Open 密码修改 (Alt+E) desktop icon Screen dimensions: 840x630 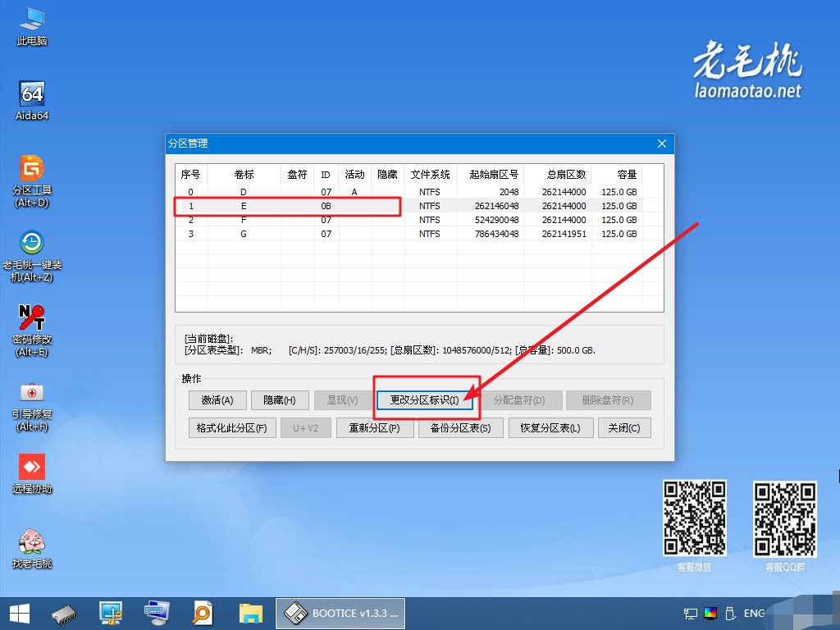coord(32,331)
